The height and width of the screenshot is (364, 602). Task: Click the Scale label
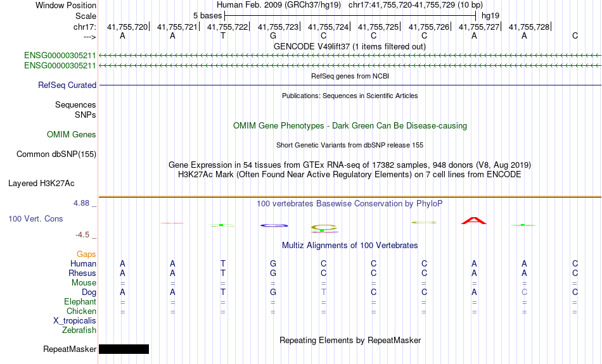[x=86, y=16]
